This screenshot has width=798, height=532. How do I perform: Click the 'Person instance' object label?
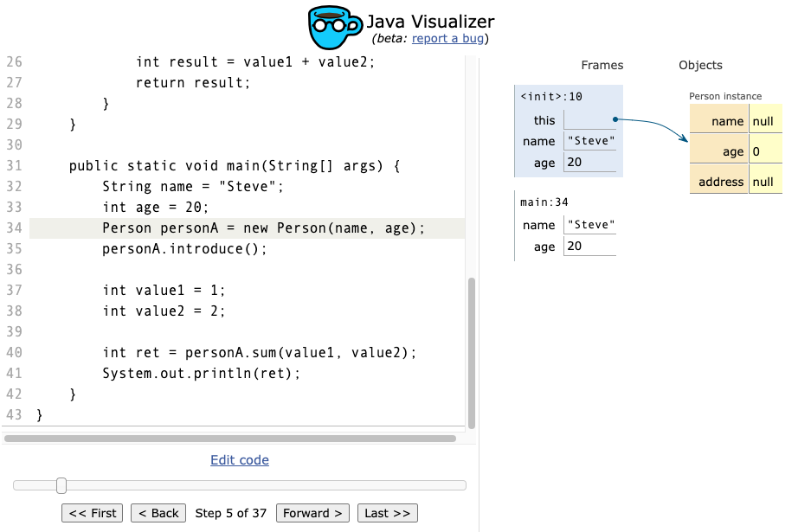click(725, 96)
